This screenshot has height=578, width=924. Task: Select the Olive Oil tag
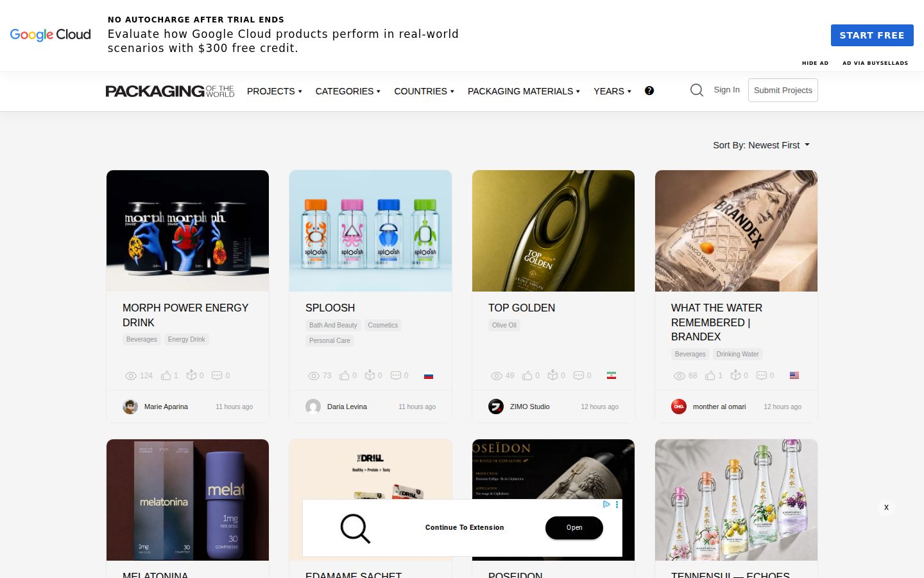click(x=504, y=325)
